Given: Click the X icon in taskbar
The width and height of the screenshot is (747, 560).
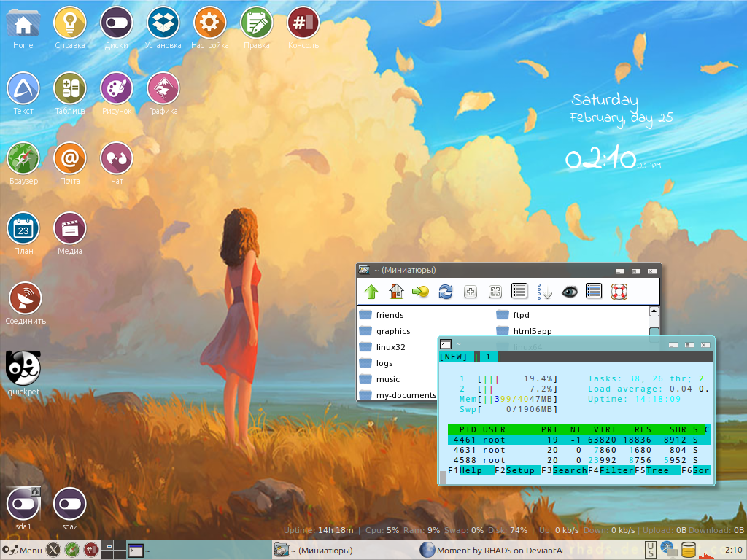Looking at the screenshot, I should coord(53,550).
